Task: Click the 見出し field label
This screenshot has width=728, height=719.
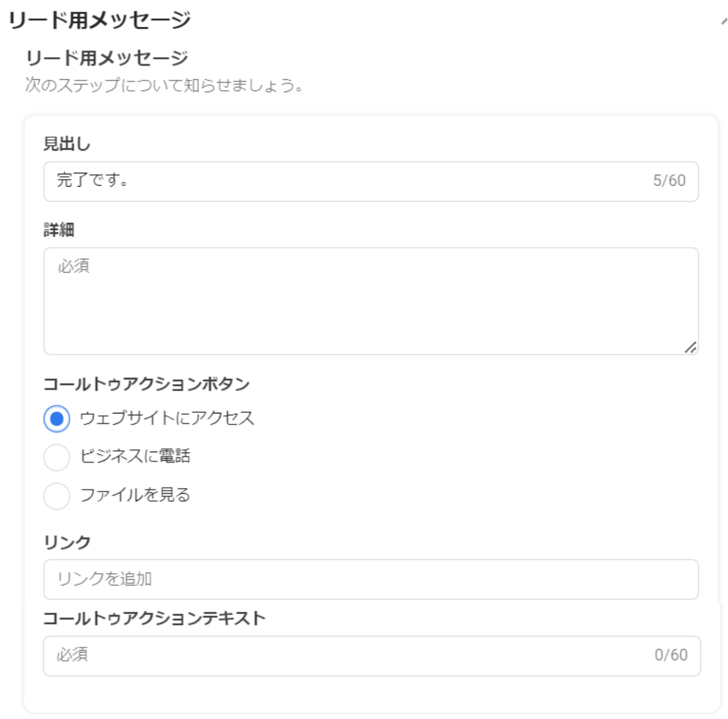Action: 67,144
